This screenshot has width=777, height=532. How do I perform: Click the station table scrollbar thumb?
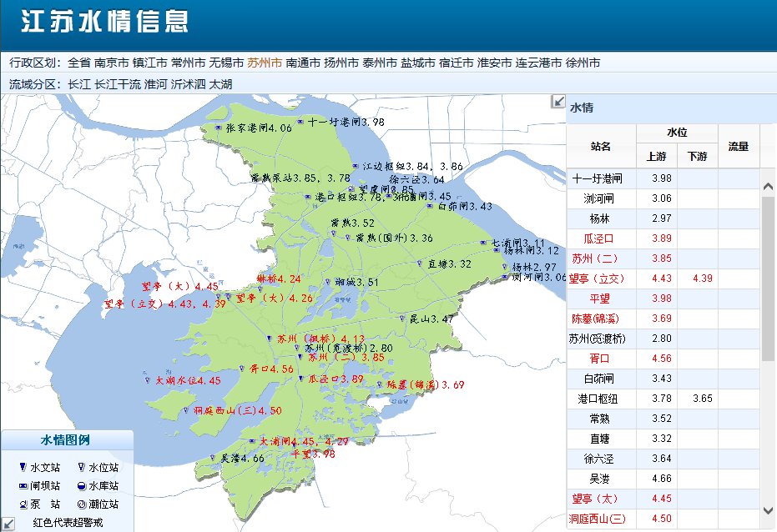click(x=768, y=279)
